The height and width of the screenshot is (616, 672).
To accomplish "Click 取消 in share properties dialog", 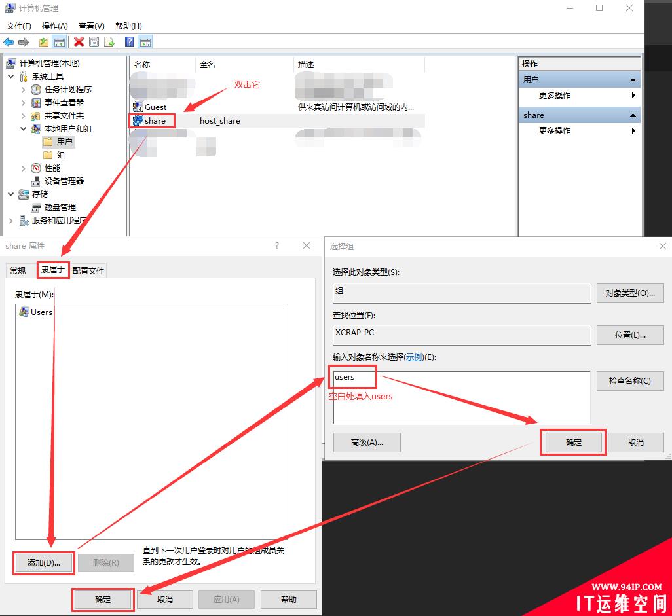I will 165,599.
